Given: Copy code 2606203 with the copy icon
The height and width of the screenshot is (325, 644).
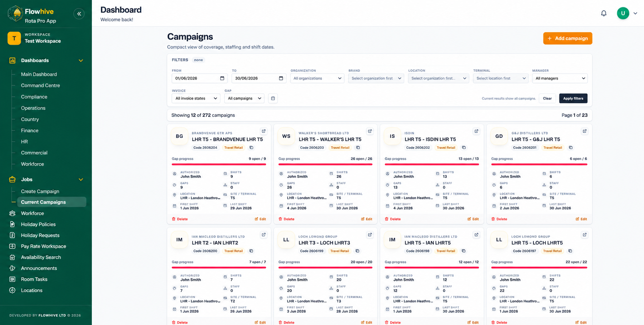Looking at the screenshot, I should 358,148.
